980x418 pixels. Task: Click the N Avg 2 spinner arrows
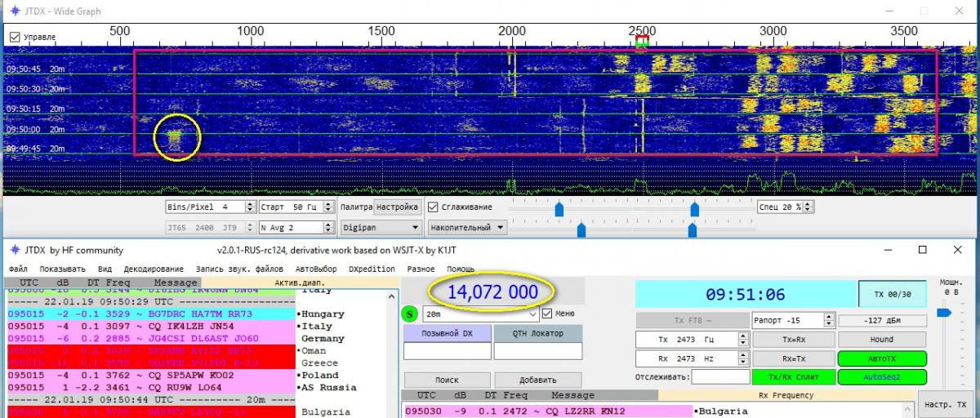tap(328, 228)
